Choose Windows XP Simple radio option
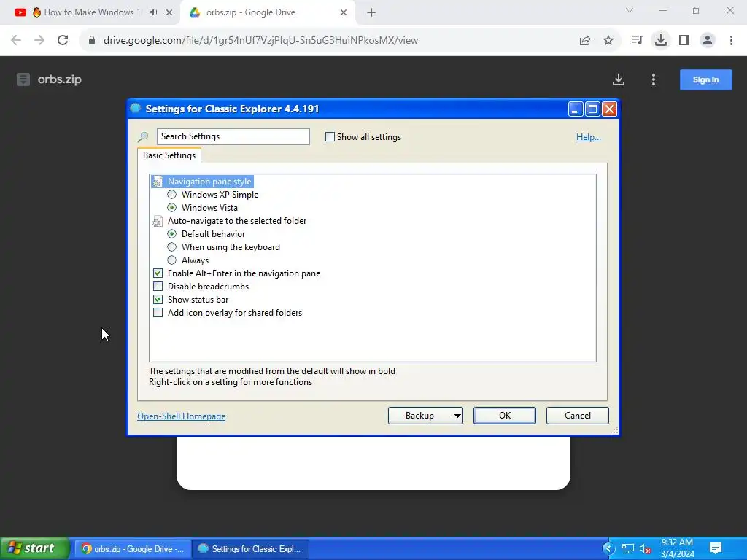 (x=171, y=194)
